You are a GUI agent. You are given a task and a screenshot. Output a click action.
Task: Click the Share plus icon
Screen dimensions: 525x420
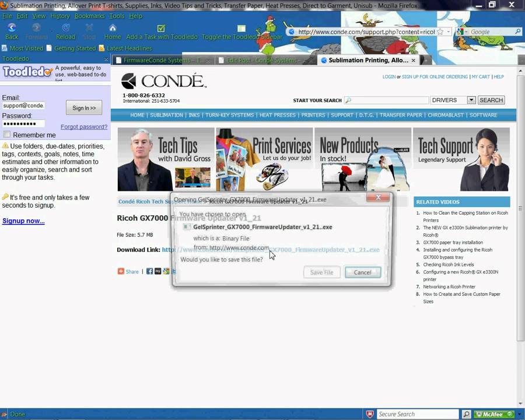tap(121, 271)
